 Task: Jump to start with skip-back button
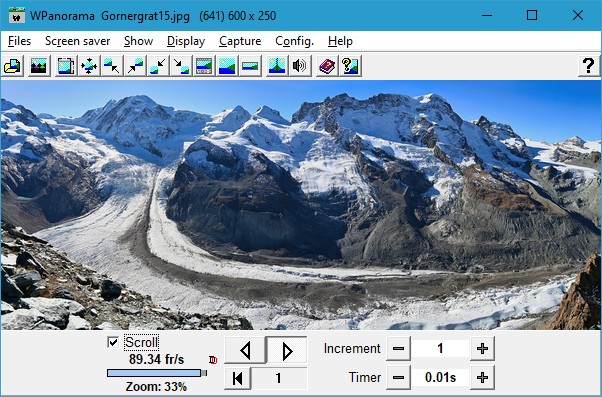click(238, 378)
